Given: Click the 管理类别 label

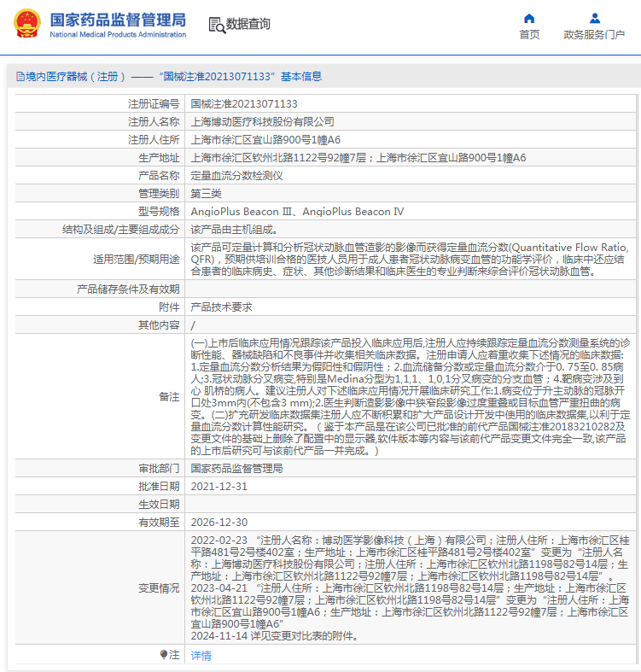Looking at the screenshot, I should [x=159, y=194].
